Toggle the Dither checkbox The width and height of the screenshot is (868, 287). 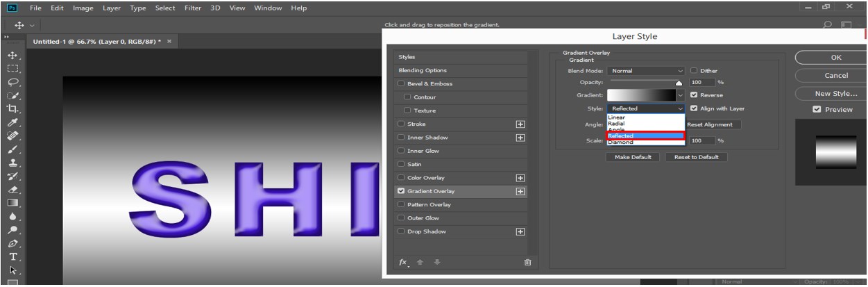(x=694, y=70)
